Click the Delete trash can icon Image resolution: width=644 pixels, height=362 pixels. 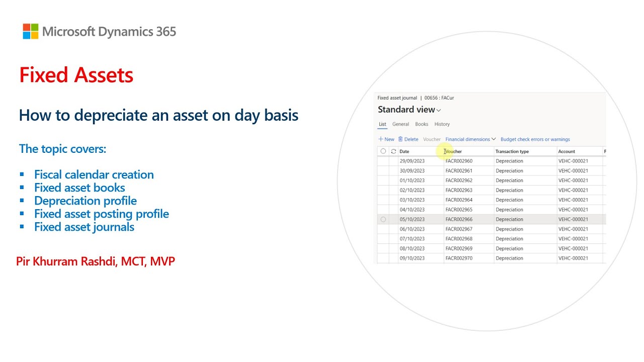400,139
